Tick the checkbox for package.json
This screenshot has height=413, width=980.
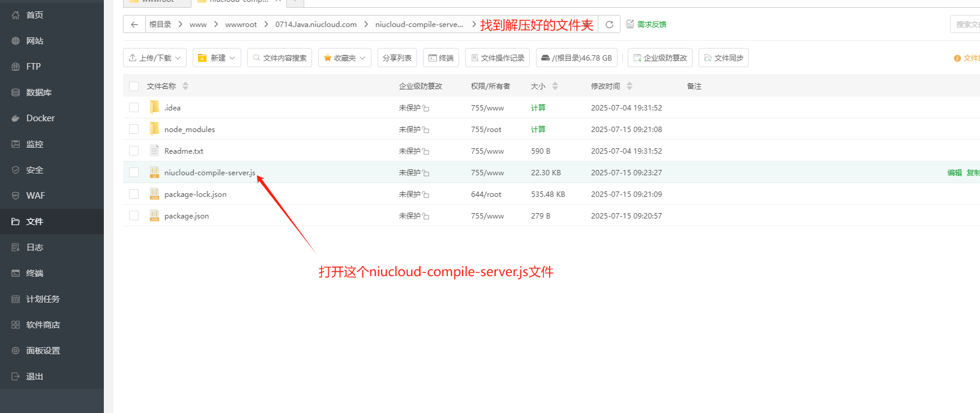pos(134,216)
